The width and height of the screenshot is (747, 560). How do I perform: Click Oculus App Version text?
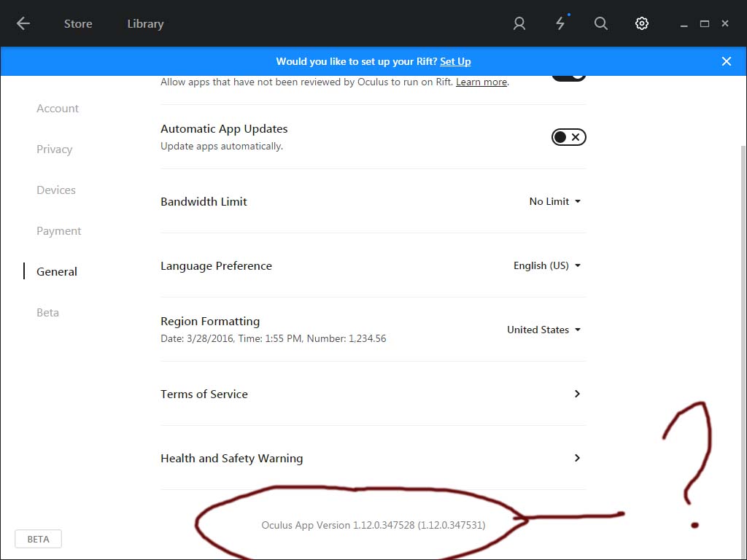373,525
